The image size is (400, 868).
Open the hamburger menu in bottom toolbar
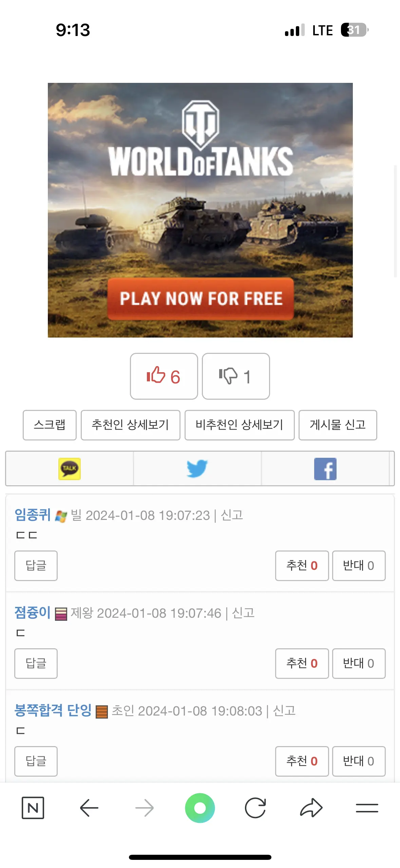(x=367, y=808)
